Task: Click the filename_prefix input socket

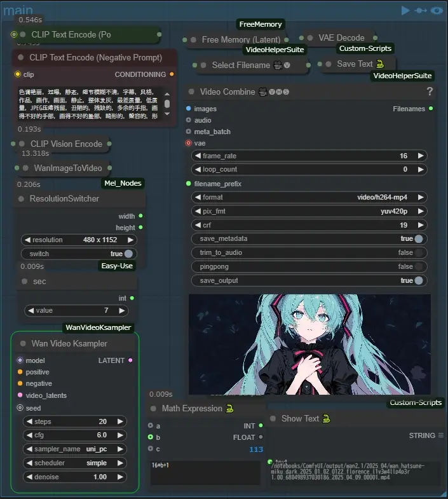Action: [188, 184]
